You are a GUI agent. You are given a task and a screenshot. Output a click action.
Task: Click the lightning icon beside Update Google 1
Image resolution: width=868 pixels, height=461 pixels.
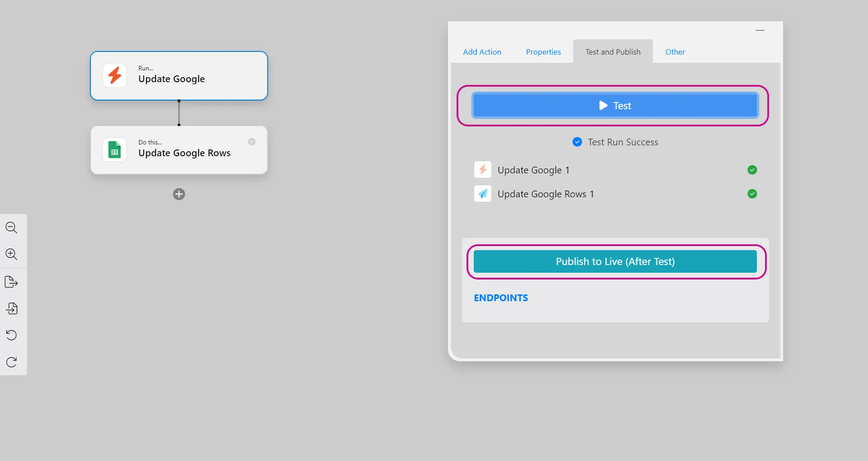[x=483, y=170]
